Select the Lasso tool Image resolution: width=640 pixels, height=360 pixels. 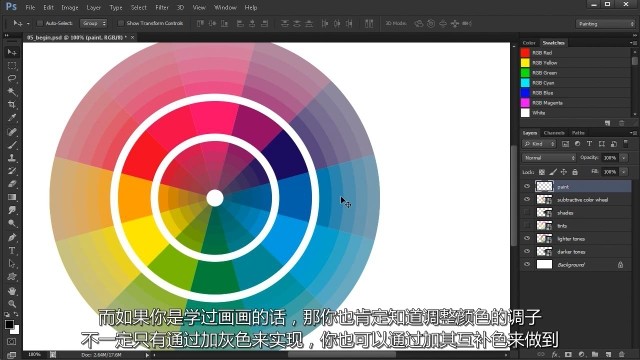click(12, 78)
